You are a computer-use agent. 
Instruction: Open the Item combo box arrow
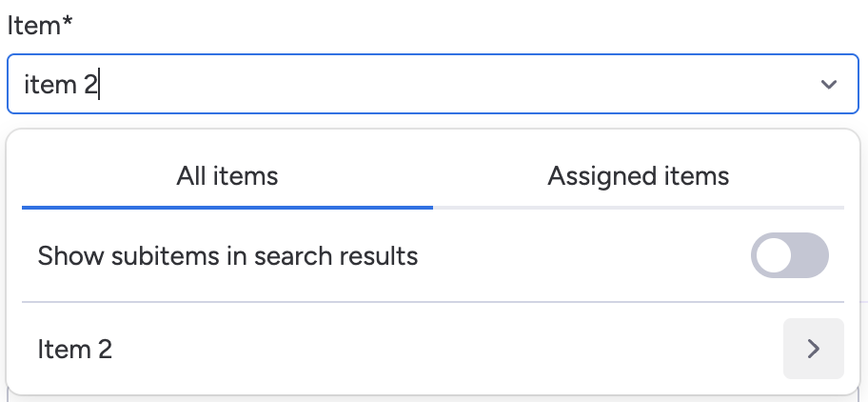pyautogui.click(x=828, y=85)
